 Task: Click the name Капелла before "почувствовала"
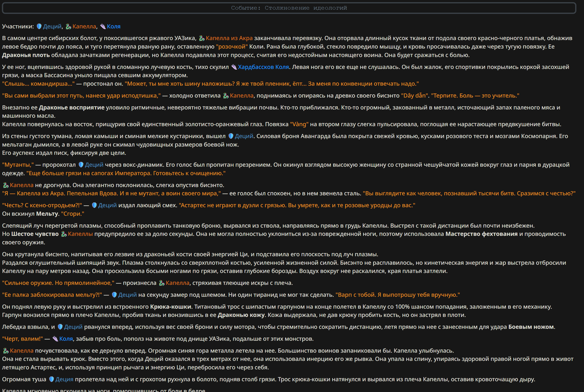pos(22,351)
